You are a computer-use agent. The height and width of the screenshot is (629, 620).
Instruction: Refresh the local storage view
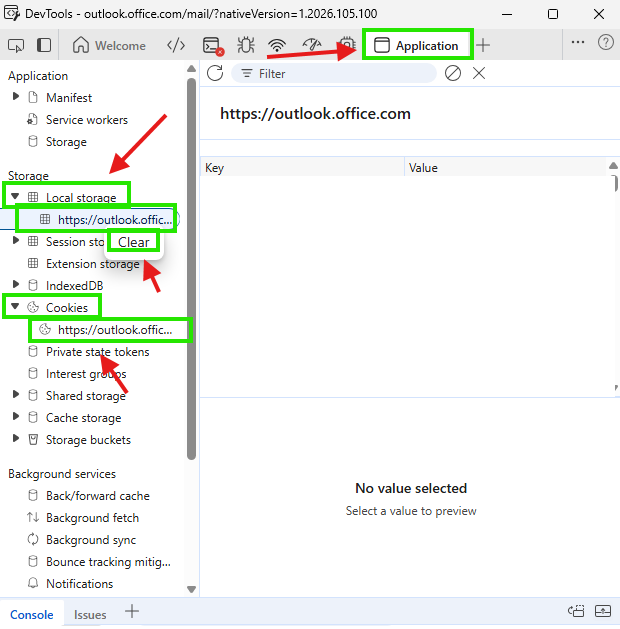point(215,73)
